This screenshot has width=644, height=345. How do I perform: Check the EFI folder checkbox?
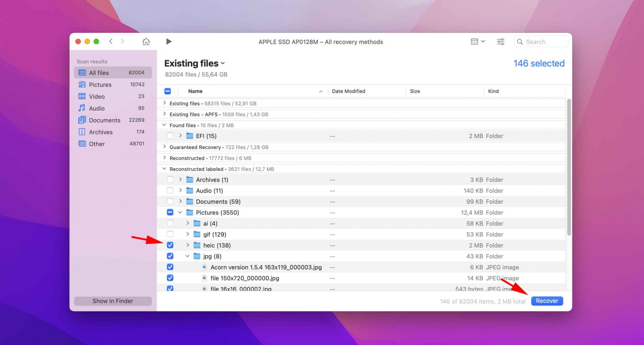tap(170, 136)
